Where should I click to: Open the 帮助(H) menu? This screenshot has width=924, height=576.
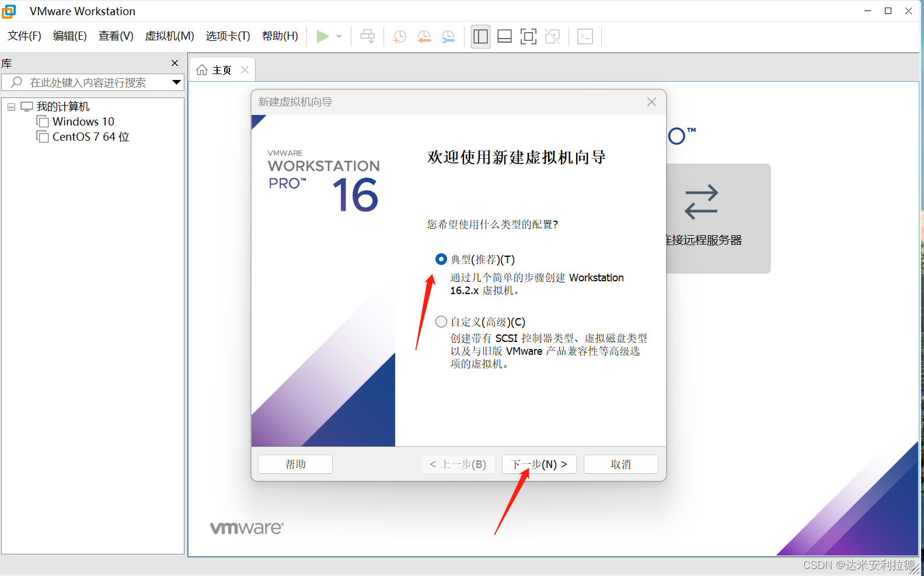tap(280, 36)
